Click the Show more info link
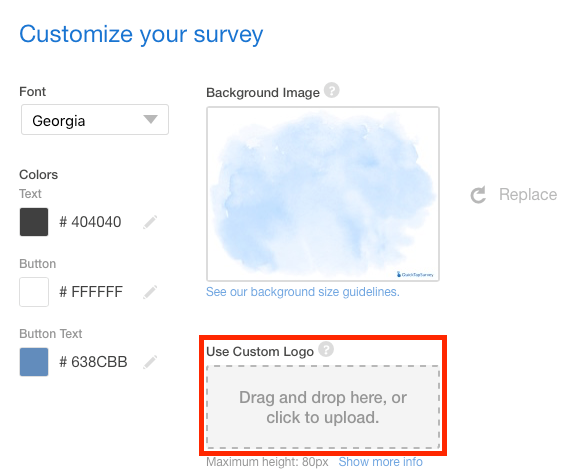This screenshot has width=585, height=476. [x=381, y=462]
